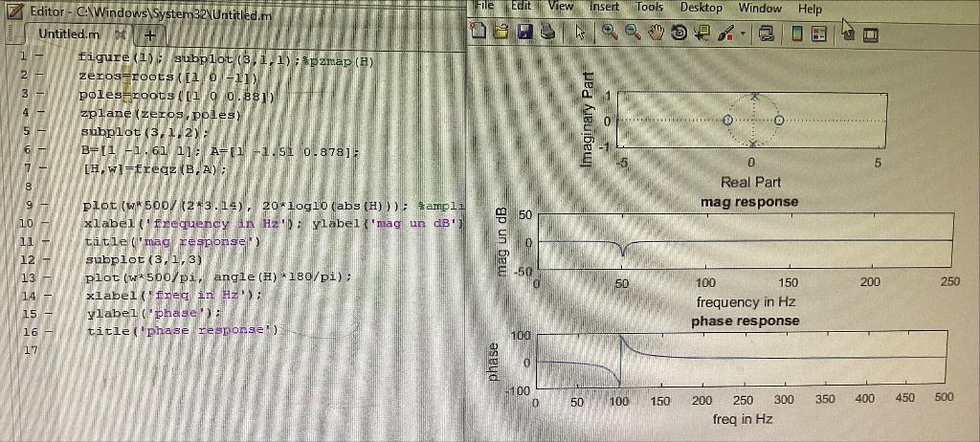Click the 'Imaginary Part' axis label
This screenshot has height=442, width=980.
587,120
